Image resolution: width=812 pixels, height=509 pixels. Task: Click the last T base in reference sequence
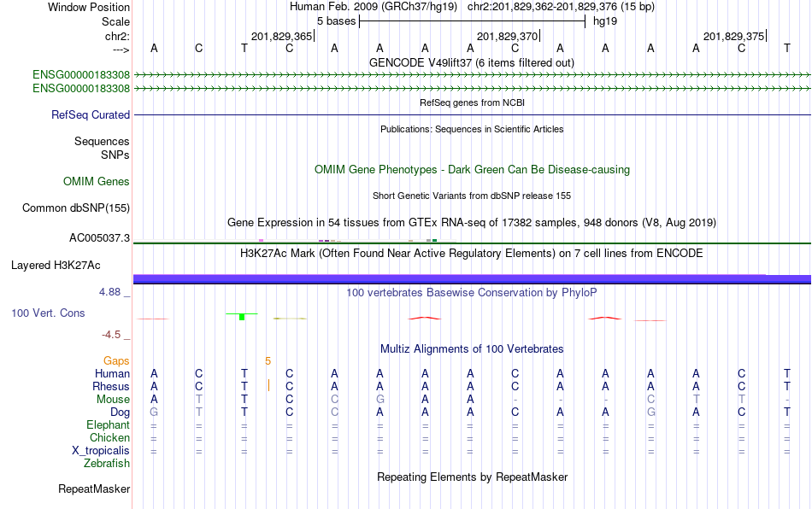point(787,48)
